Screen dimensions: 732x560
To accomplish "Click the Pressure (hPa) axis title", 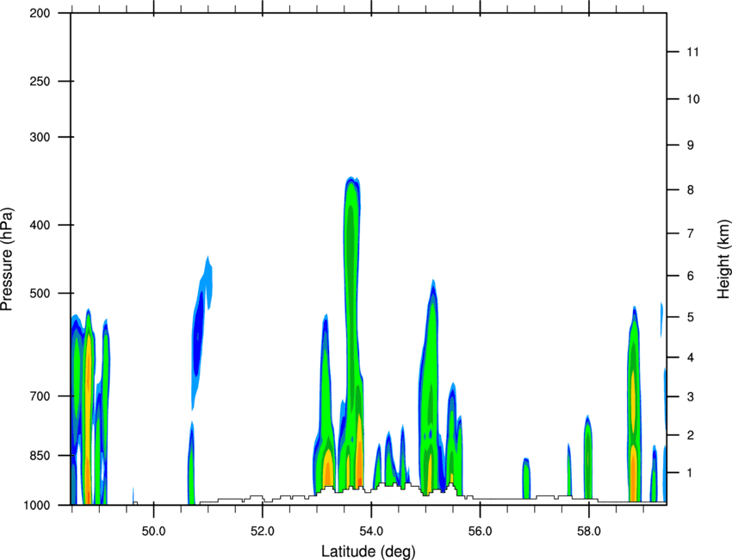I will pos(7,259).
